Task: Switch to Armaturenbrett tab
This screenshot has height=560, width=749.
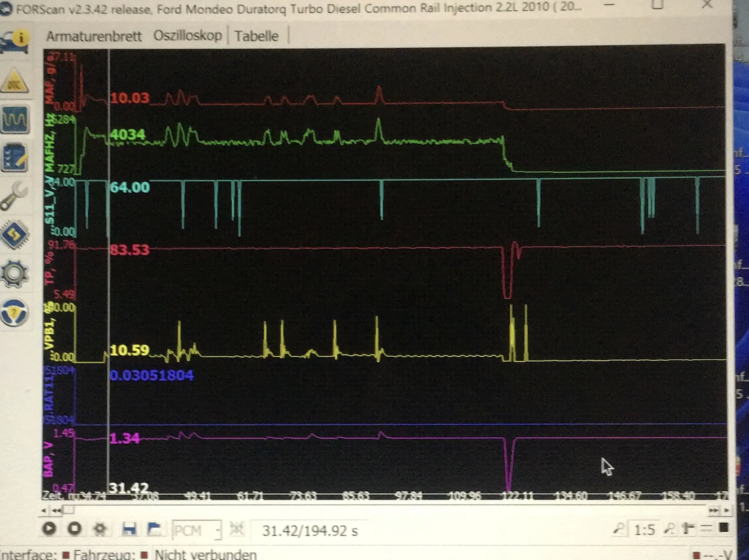Action: pos(94,36)
